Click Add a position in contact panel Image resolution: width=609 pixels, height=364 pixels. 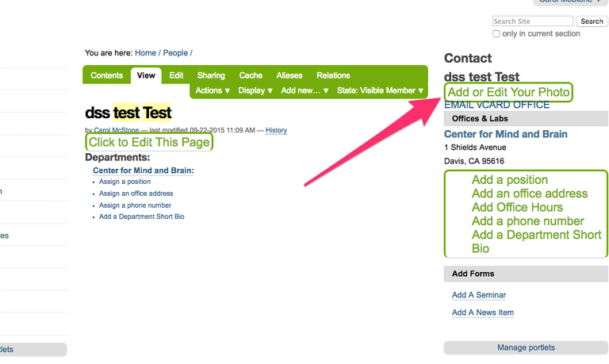click(510, 180)
